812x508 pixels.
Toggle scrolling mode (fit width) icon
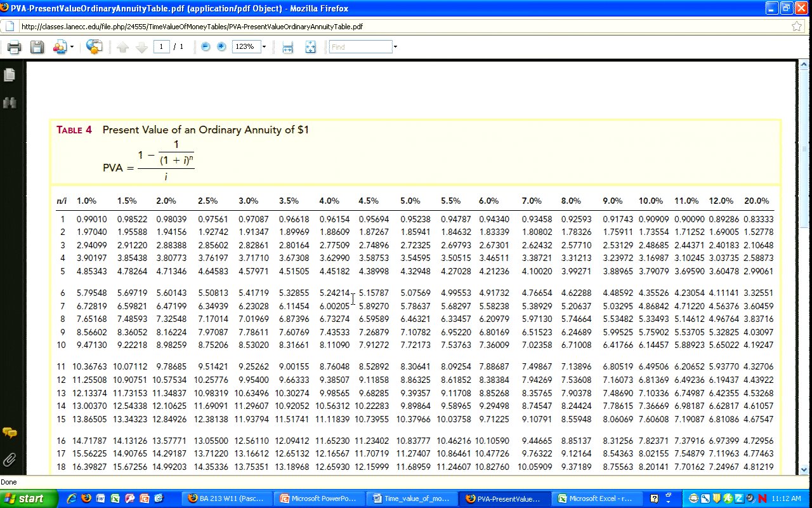(287, 47)
